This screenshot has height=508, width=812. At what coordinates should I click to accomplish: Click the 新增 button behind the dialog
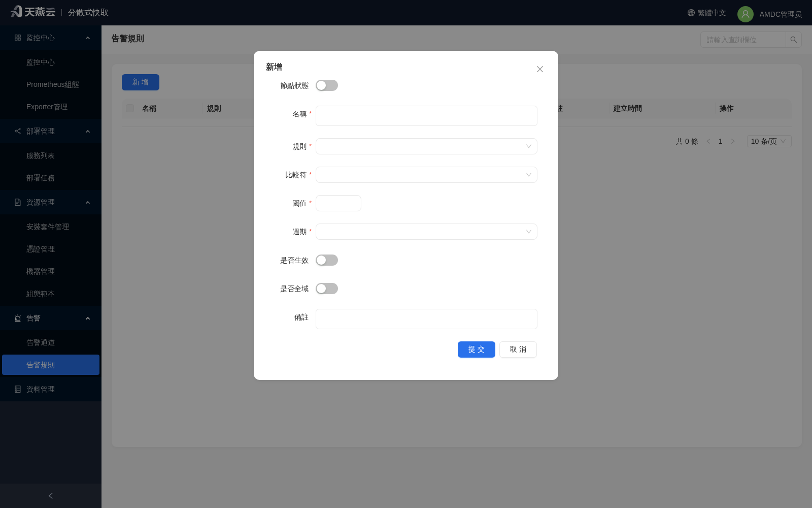141,82
